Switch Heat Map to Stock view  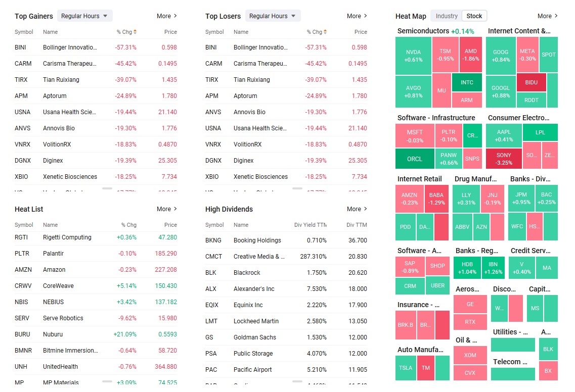474,16
